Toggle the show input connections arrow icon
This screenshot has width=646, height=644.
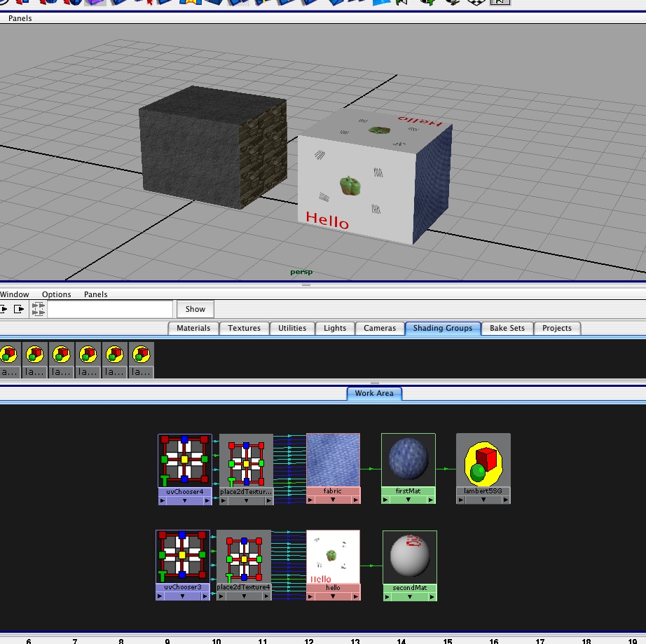pyautogui.click(x=5, y=309)
